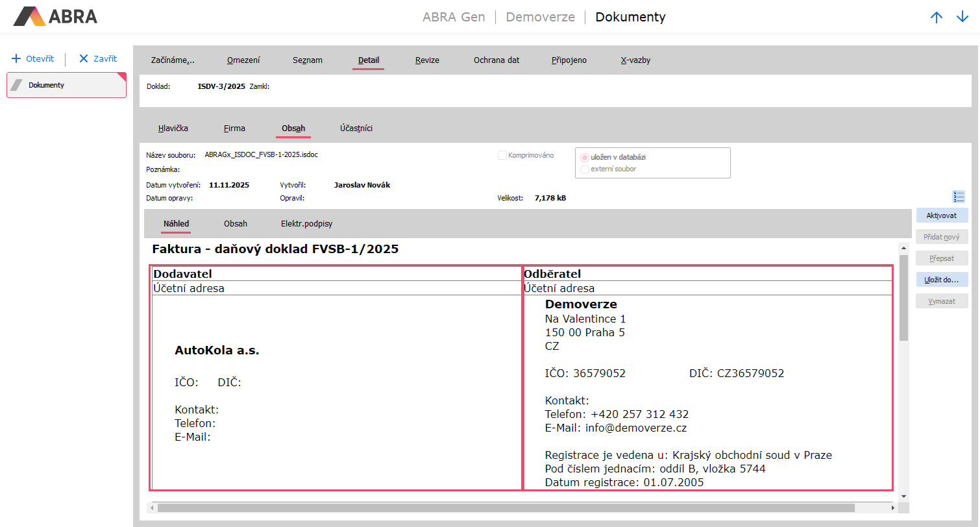Click 'Dokumenty' in the header breadcrumb
Screen dimensions: 980x527
point(630,17)
